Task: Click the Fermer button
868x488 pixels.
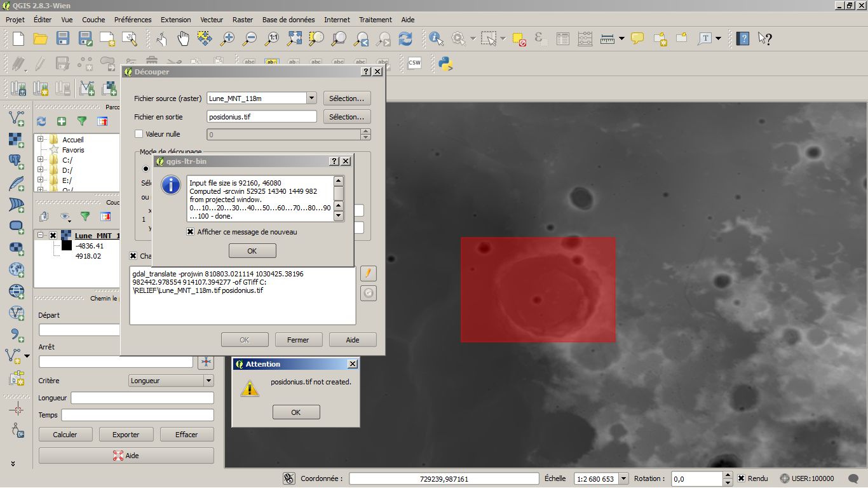Action: pyautogui.click(x=298, y=340)
